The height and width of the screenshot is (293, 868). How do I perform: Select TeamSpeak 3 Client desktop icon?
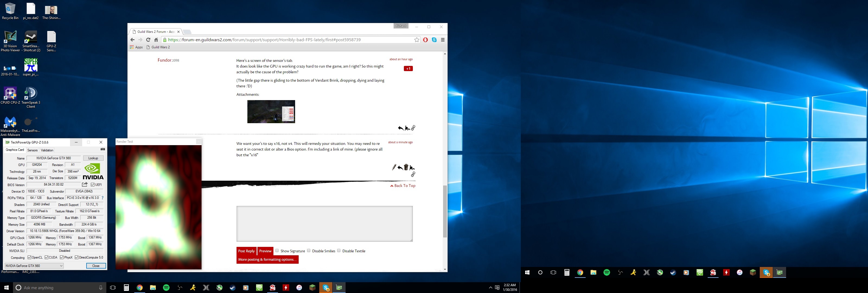click(x=31, y=98)
